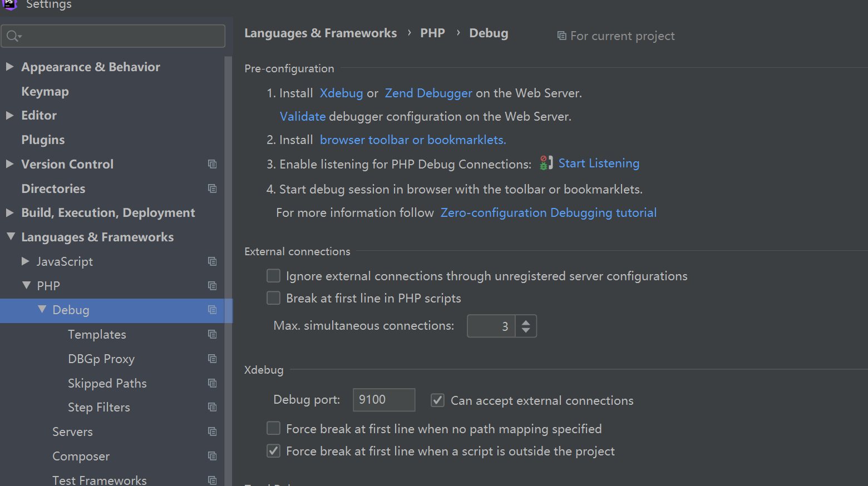Expand Version Control section arrow

tap(9, 164)
